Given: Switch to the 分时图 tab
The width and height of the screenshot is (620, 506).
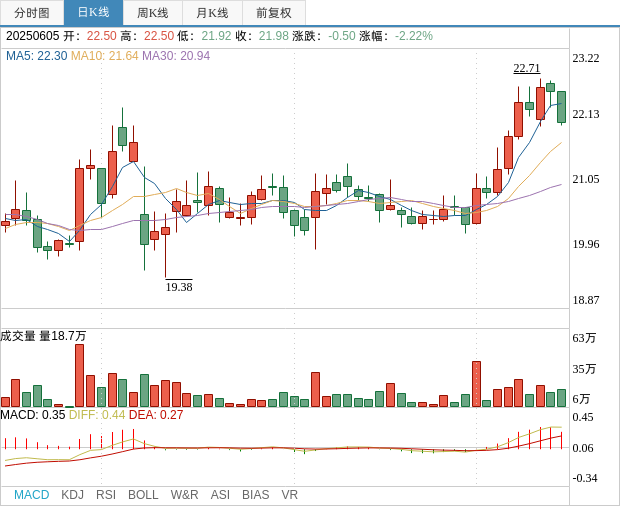Looking at the screenshot, I should click(x=32, y=13).
